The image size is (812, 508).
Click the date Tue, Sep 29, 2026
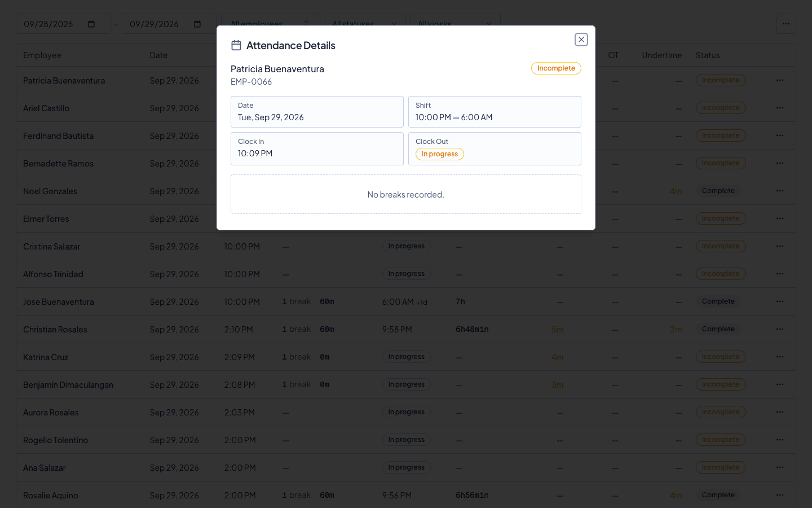[x=271, y=117]
